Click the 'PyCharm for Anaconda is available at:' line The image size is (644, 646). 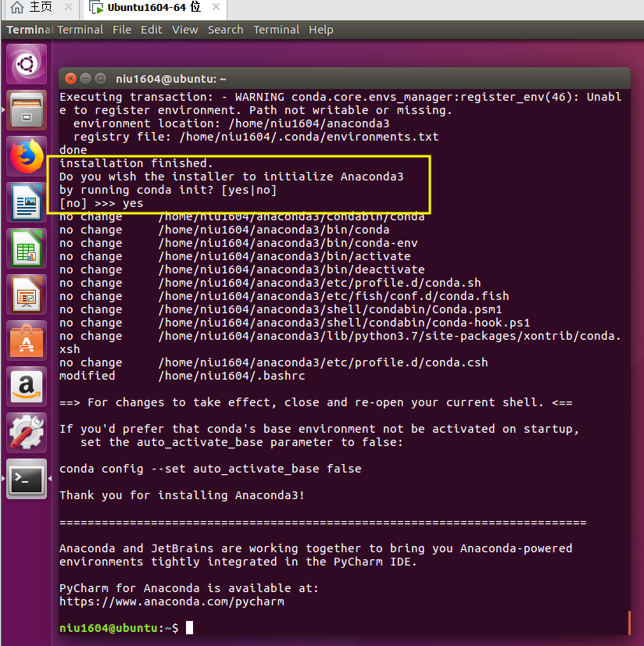[189, 588]
